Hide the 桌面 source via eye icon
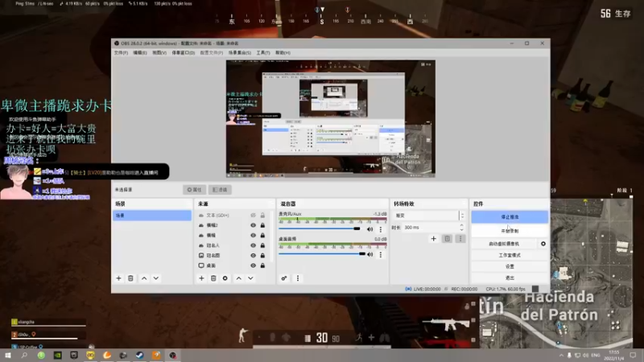The image size is (644, 362). pyautogui.click(x=253, y=265)
